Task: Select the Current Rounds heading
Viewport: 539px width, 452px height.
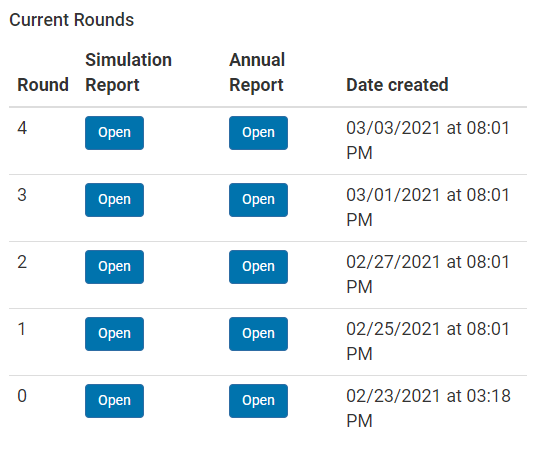Action: 72,20
